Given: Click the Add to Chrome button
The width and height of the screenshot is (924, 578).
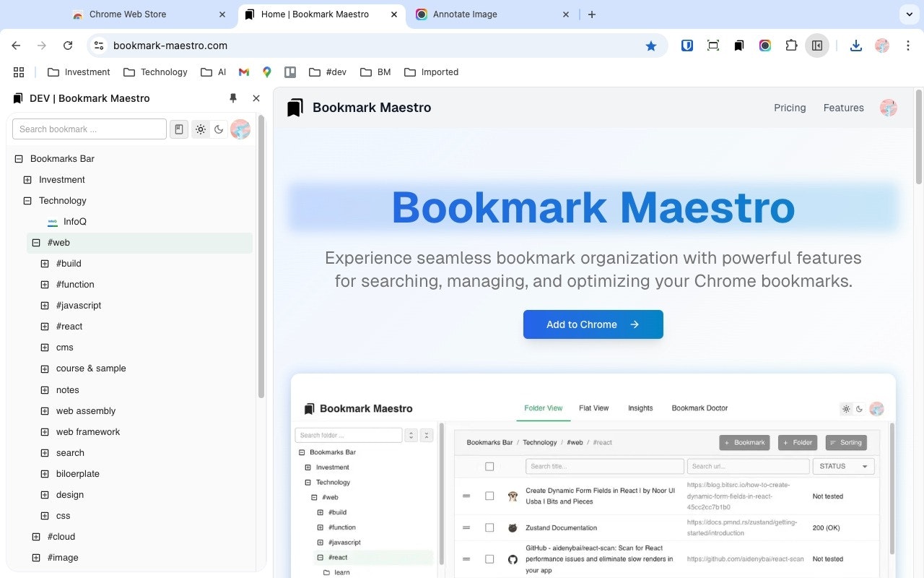Looking at the screenshot, I should pos(593,324).
